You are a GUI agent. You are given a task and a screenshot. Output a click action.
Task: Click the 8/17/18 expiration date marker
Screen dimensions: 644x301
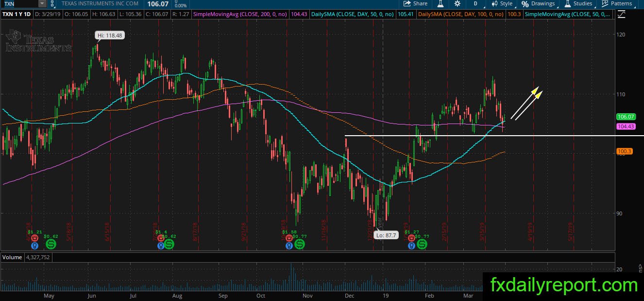[x=195, y=231]
